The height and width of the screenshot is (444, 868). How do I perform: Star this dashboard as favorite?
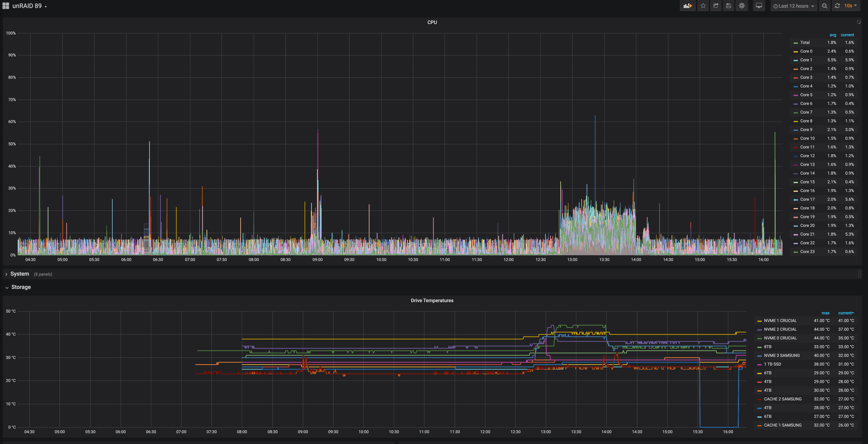(x=703, y=6)
